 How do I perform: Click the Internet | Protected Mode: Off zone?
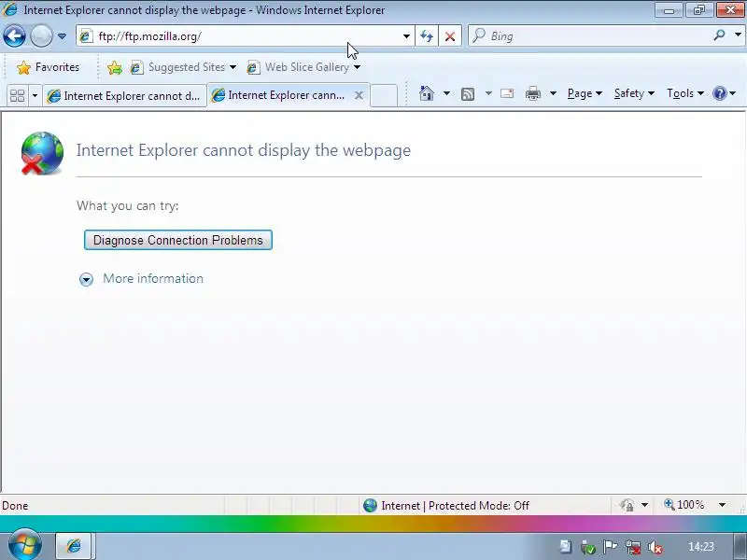pyautogui.click(x=446, y=505)
